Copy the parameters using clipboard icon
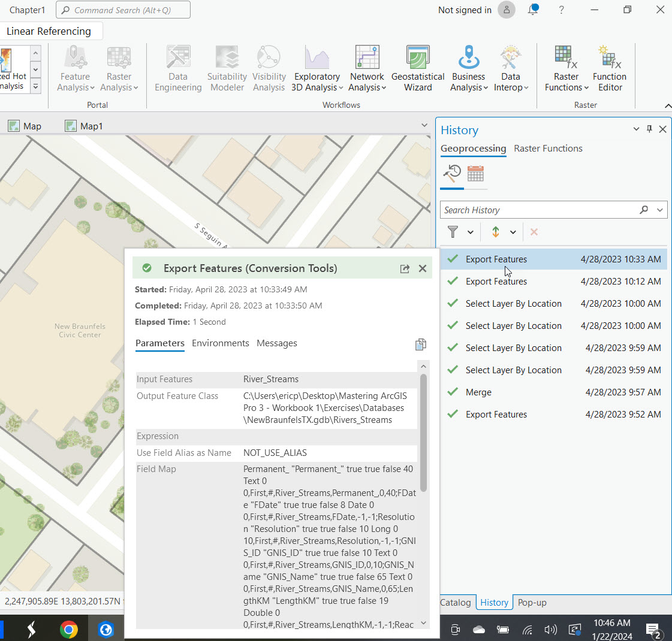 (421, 344)
